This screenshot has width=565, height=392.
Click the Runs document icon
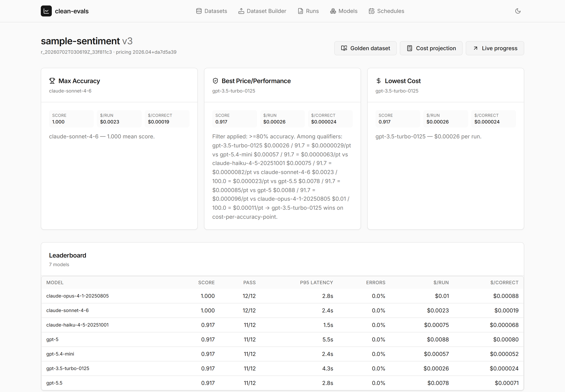click(x=300, y=11)
